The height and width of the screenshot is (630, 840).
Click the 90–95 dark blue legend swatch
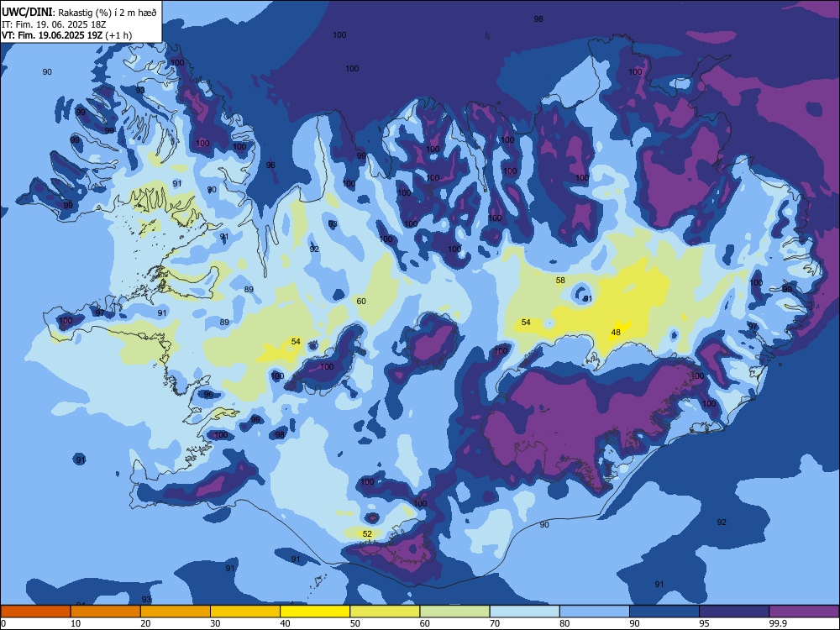pos(664,612)
